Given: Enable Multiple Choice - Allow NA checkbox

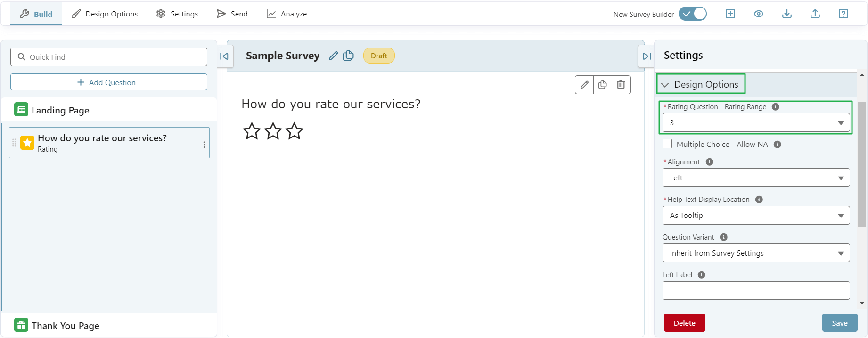Looking at the screenshot, I should coord(667,144).
